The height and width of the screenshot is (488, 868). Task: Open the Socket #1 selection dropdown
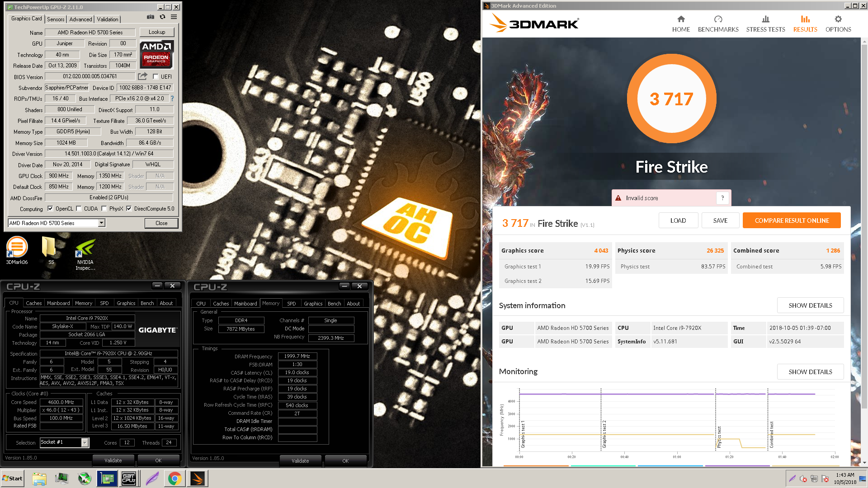[64, 442]
